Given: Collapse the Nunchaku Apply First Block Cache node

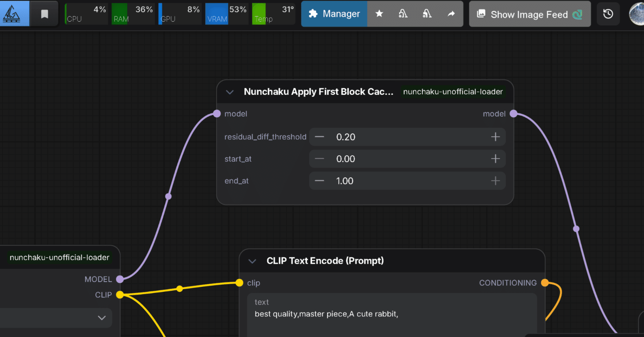Looking at the screenshot, I should pos(230,92).
